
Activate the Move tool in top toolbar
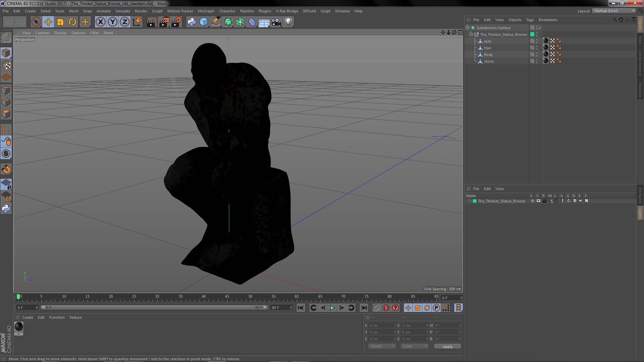pyautogui.click(x=48, y=22)
